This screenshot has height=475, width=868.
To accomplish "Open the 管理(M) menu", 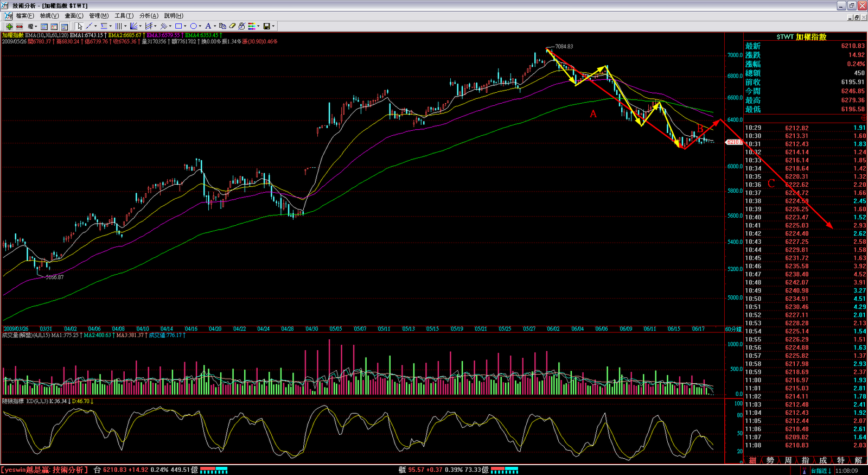I will 99,16.
